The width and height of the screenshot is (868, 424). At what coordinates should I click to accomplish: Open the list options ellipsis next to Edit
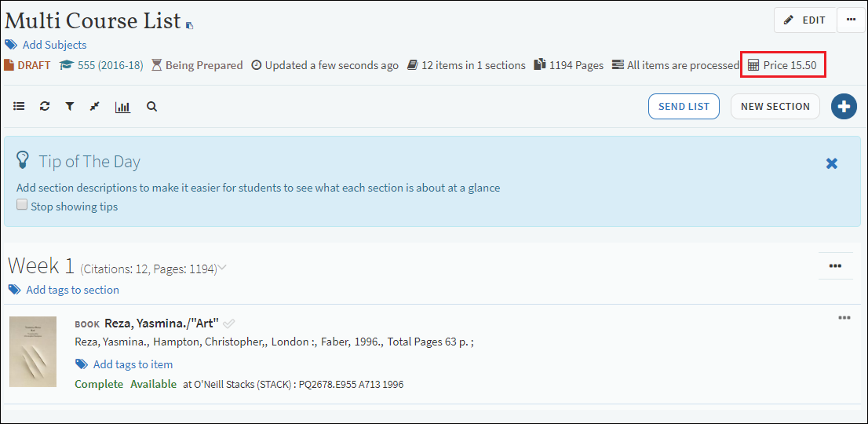click(851, 20)
